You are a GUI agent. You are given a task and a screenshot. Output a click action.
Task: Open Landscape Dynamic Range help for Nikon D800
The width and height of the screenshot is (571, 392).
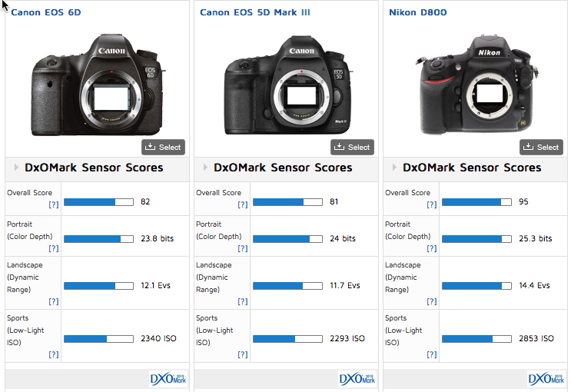click(432, 301)
